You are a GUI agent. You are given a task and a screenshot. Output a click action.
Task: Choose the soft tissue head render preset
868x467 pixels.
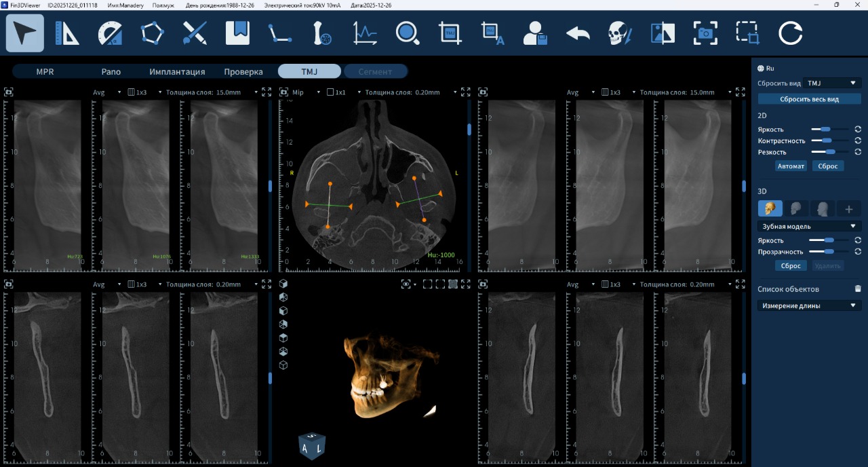pos(823,209)
